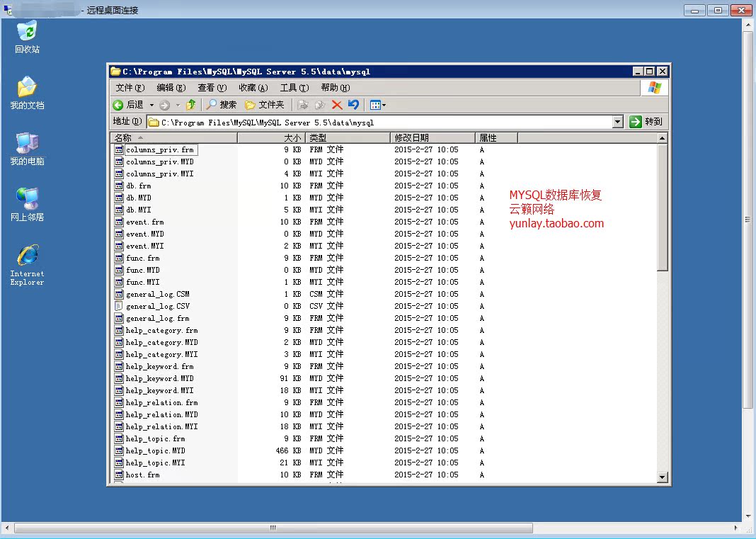756x539 pixels.
Task: Select func.MYI file icon
Action: pos(119,282)
